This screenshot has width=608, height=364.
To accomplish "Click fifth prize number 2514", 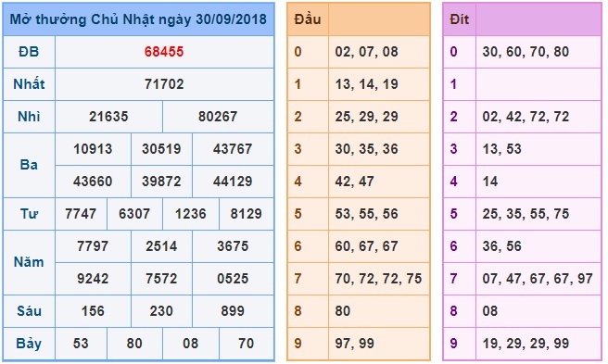I will pyautogui.click(x=161, y=246).
